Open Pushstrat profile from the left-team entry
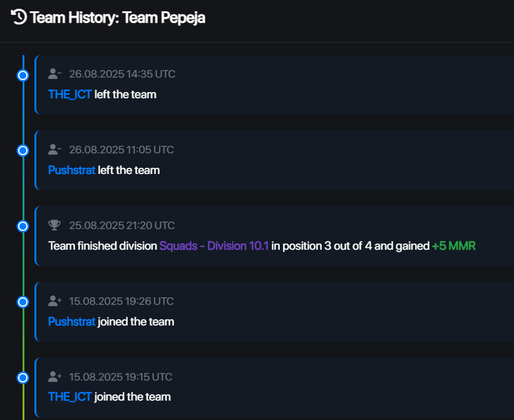The height and width of the screenshot is (420, 514). (x=71, y=170)
